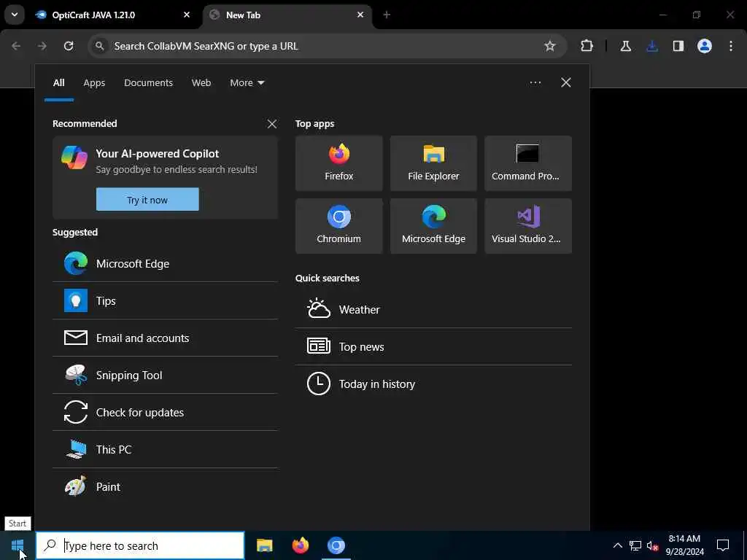Open the notification center
The width and height of the screenshot is (747, 560).
[723, 545]
